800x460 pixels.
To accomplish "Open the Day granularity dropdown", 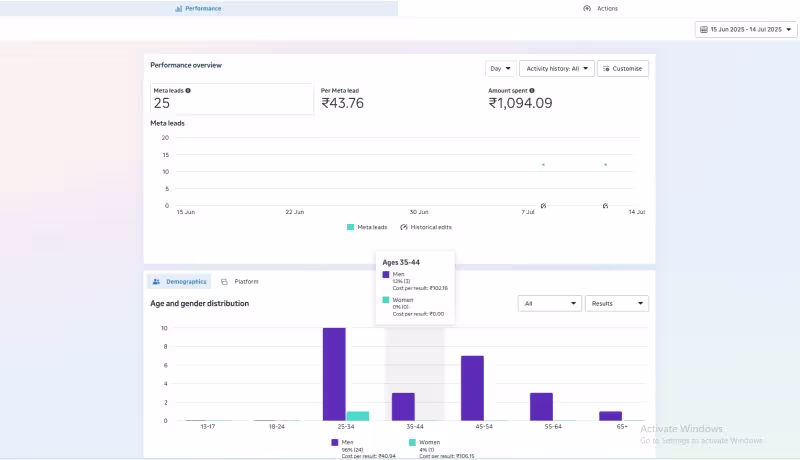I will (x=500, y=68).
